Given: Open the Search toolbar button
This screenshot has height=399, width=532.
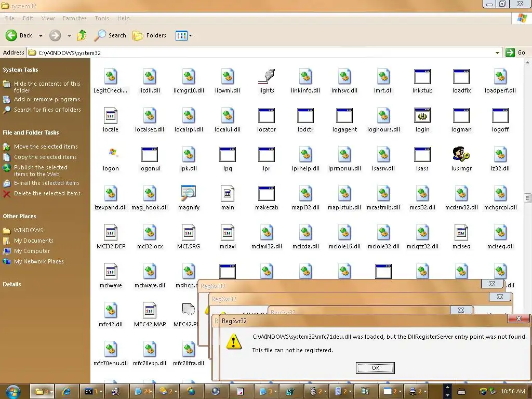Looking at the screenshot, I should (110, 35).
